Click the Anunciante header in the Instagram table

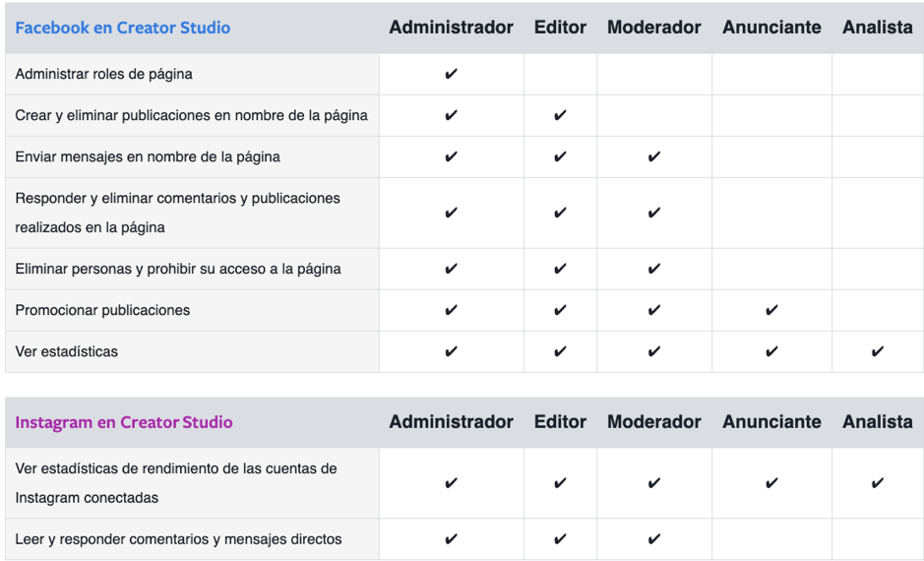[x=771, y=422]
